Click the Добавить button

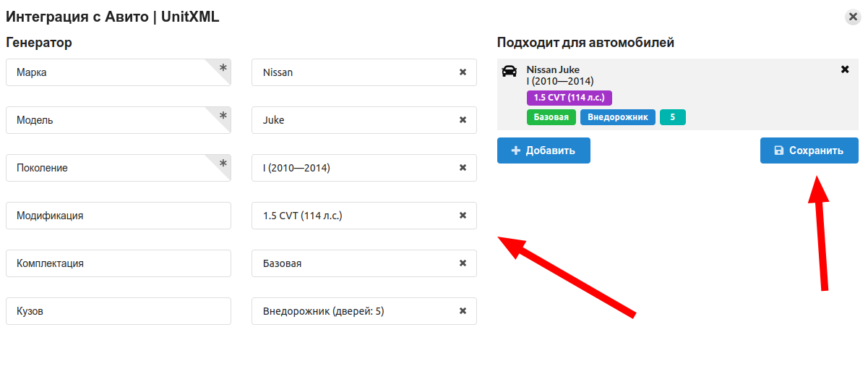point(543,151)
